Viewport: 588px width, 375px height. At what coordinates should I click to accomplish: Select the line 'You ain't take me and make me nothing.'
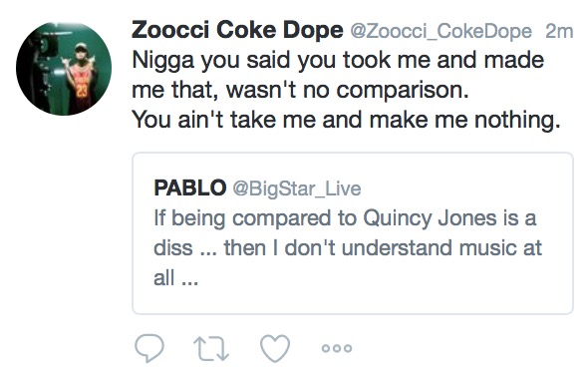pos(347,120)
